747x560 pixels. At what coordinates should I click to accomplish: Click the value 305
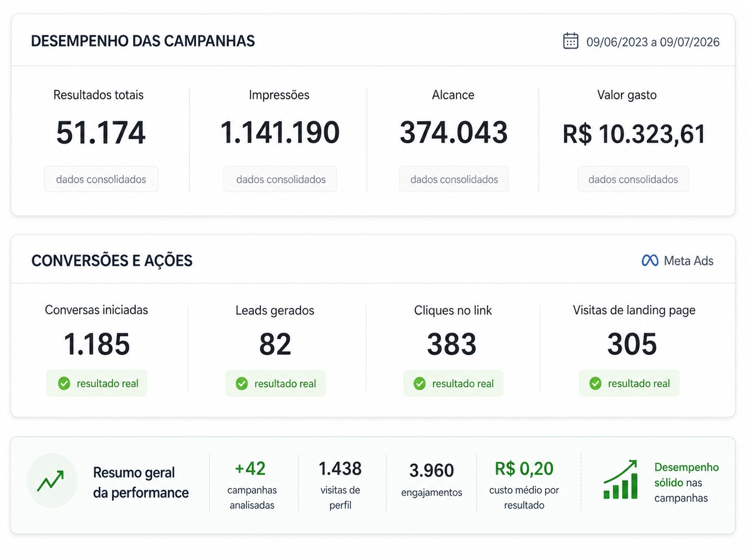pos(632,344)
